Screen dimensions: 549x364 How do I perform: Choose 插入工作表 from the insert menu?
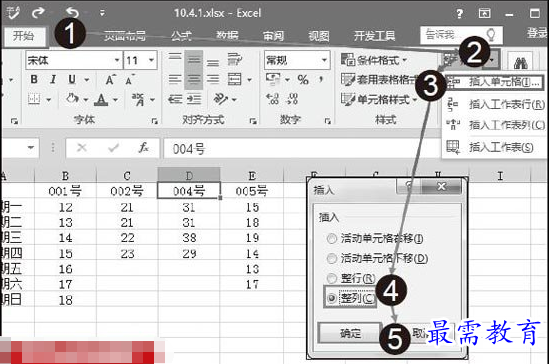pyautogui.click(x=490, y=147)
